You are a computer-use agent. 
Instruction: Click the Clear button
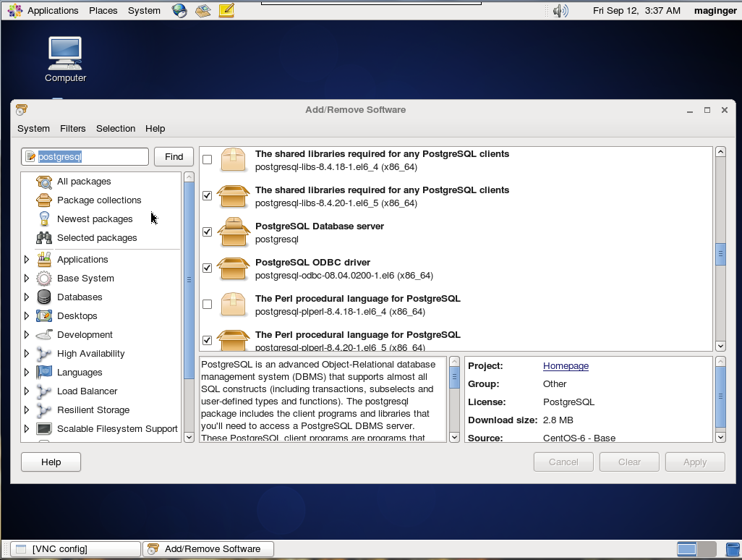(x=629, y=462)
